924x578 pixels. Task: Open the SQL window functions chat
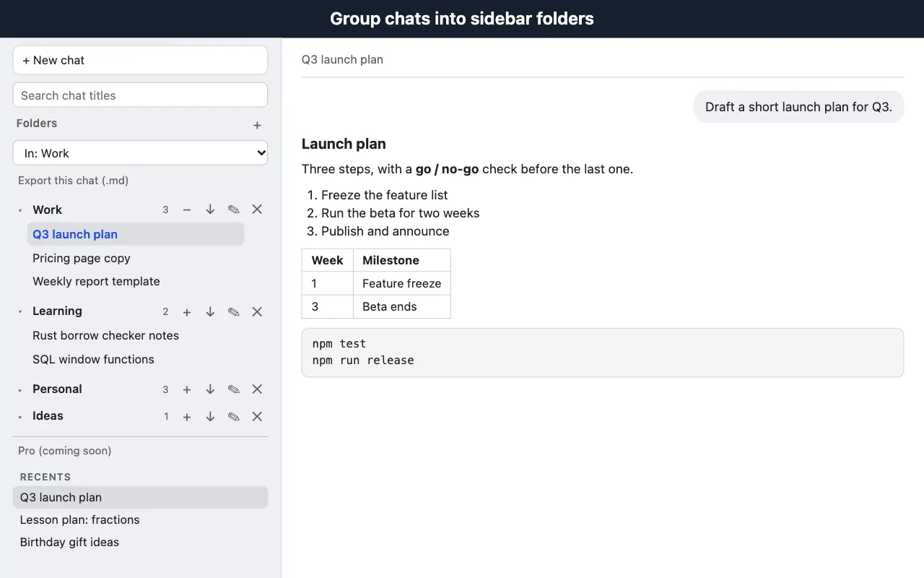[x=93, y=359]
